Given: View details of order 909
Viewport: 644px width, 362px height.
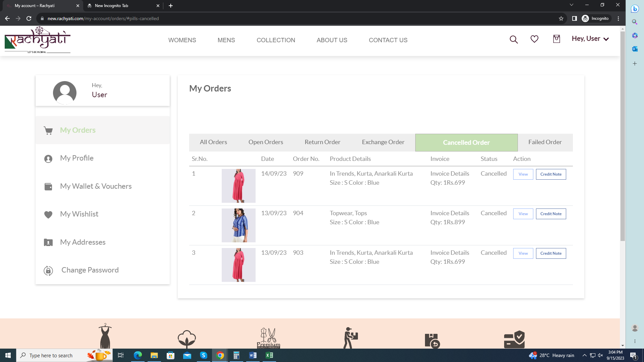Looking at the screenshot, I should coord(523,174).
